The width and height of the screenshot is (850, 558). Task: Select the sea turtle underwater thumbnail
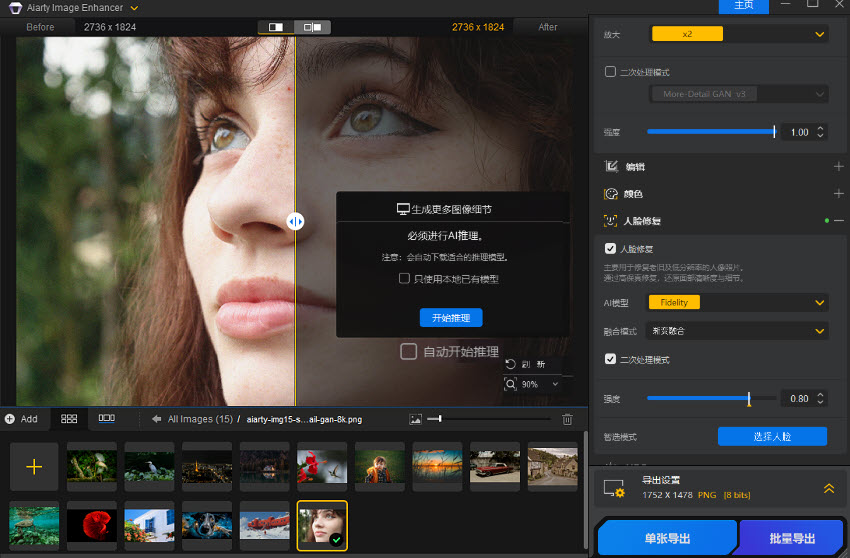pyautogui.click(x=34, y=525)
